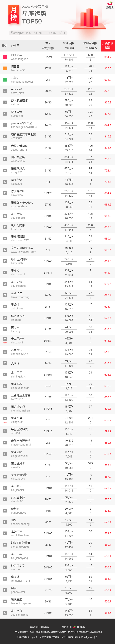Image resolution: width=115 pixels, height=644 pixels.
Task: Click the 西瓜数据 logo at top right
Action: click(x=109, y=5)
